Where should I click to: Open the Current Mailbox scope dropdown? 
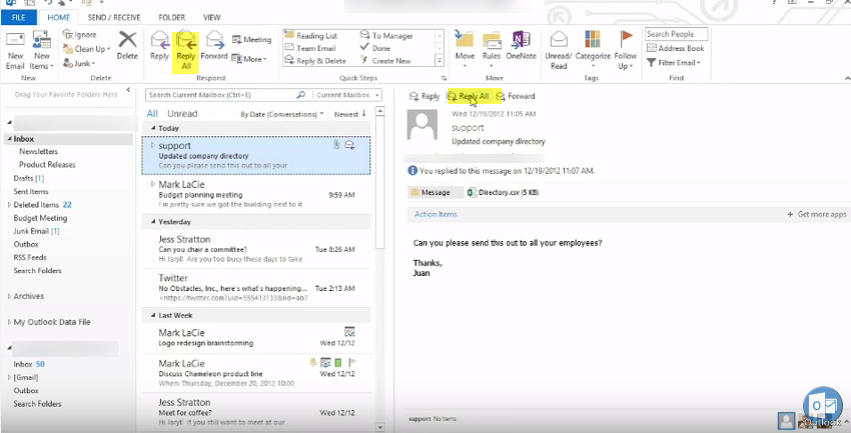[347, 95]
